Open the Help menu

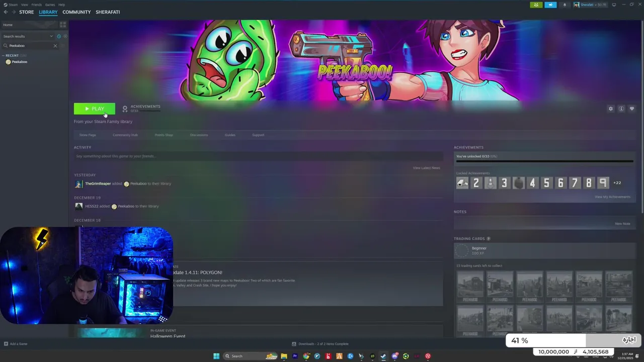pos(61,5)
